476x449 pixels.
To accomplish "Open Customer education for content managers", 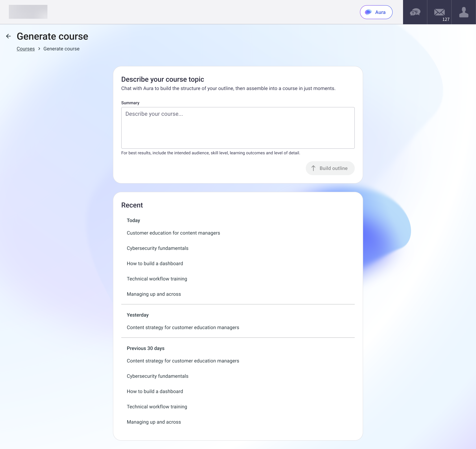I will pos(173,233).
